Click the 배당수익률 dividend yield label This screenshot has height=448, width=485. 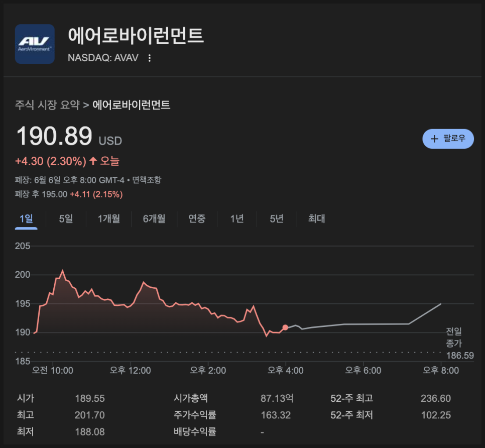point(195,431)
